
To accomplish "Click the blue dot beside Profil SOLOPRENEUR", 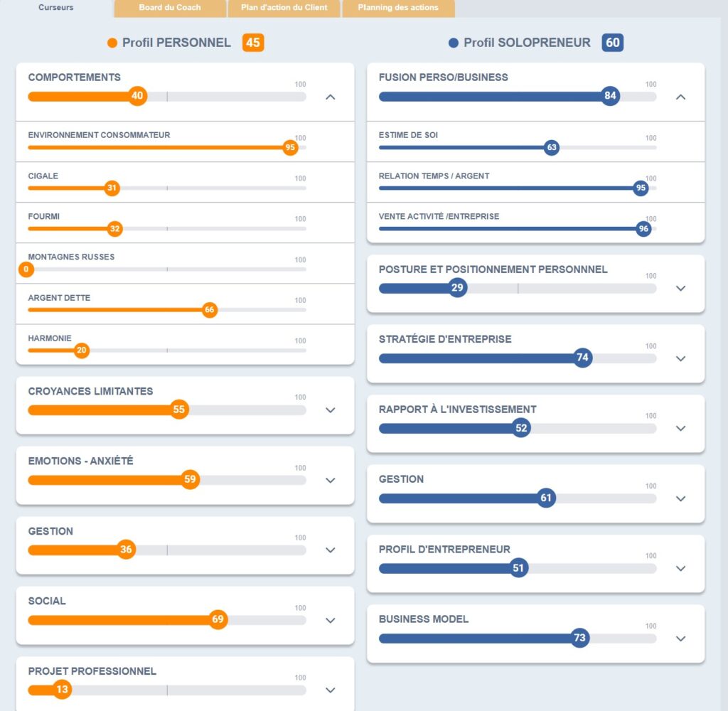I will point(454,43).
